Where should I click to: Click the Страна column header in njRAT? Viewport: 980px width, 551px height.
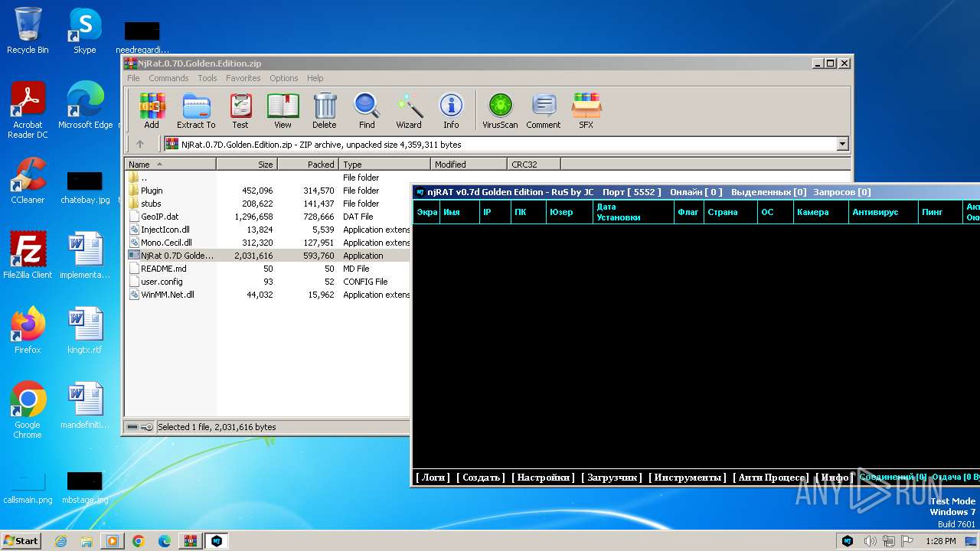pyautogui.click(x=730, y=212)
